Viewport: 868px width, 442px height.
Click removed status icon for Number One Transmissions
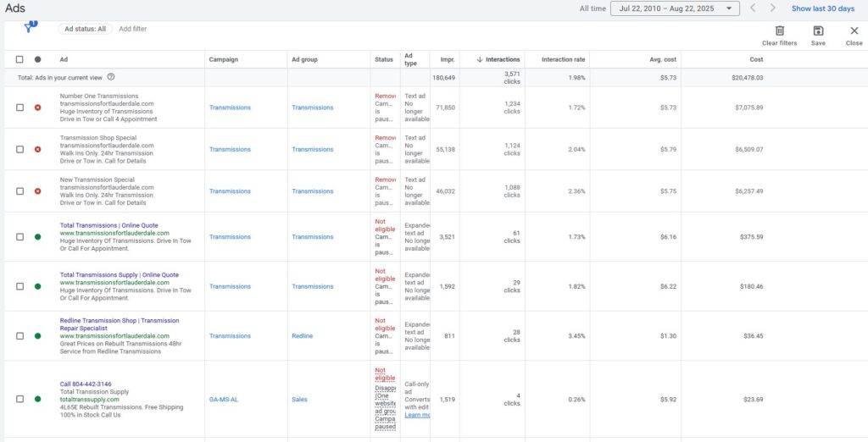pos(37,108)
